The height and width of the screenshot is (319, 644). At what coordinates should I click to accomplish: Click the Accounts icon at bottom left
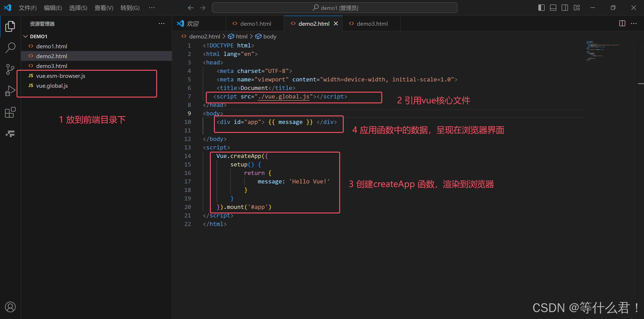pos(10,307)
